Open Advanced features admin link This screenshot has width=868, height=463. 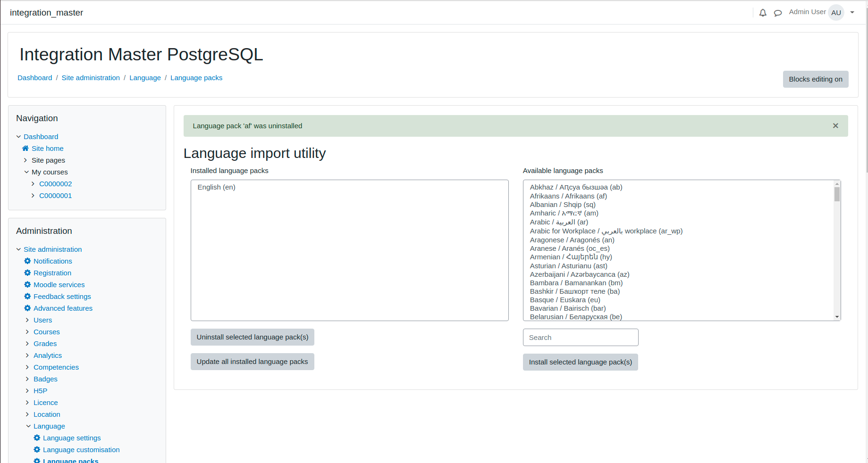(63, 308)
